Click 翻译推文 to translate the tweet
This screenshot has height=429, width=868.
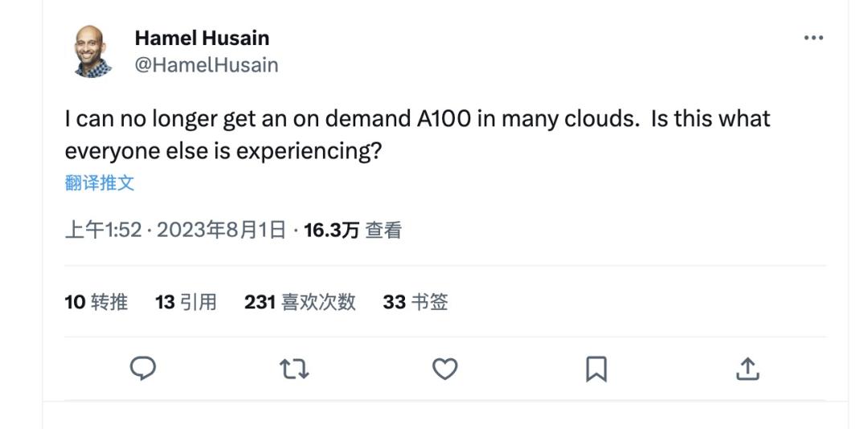(x=100, y=183)
